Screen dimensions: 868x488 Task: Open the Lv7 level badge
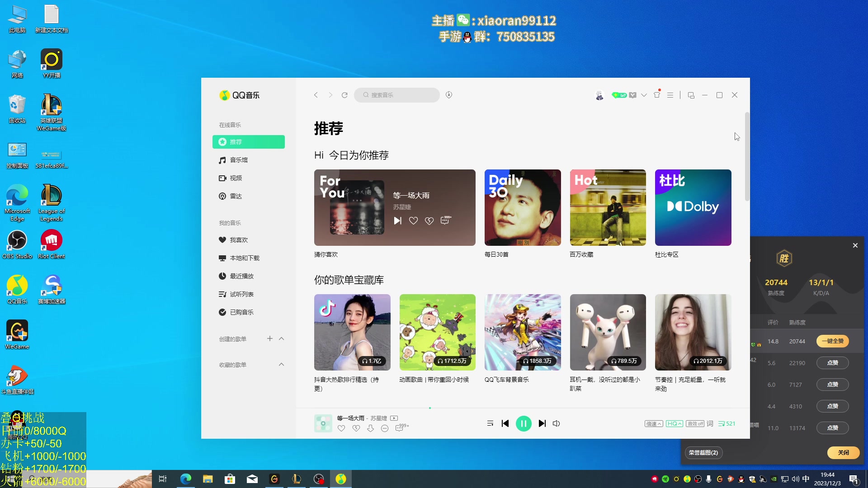[619, 95]
